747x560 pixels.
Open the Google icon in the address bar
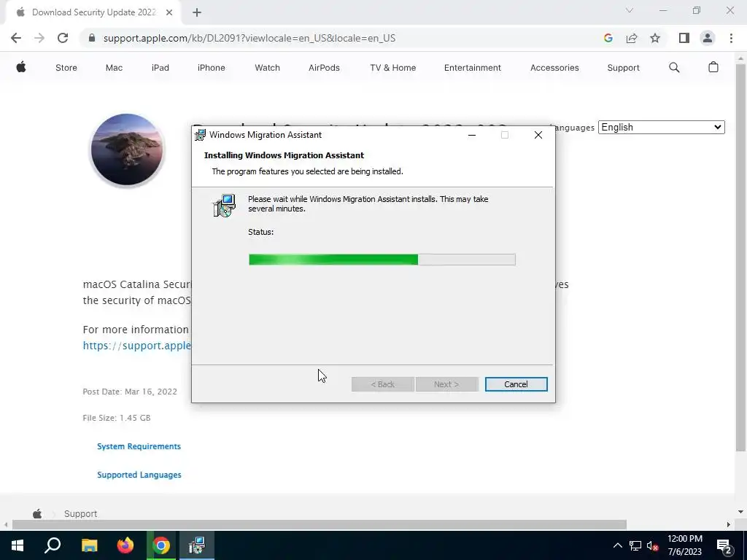[608, 38]
